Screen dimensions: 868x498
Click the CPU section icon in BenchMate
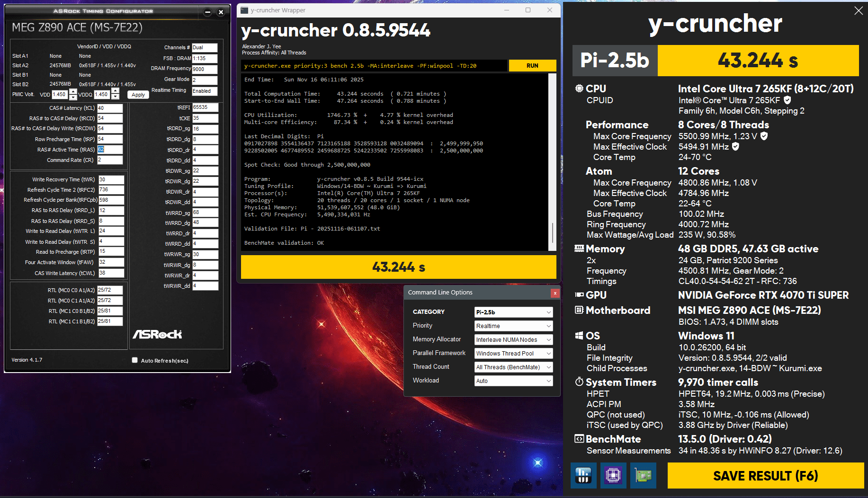[579, 89]
